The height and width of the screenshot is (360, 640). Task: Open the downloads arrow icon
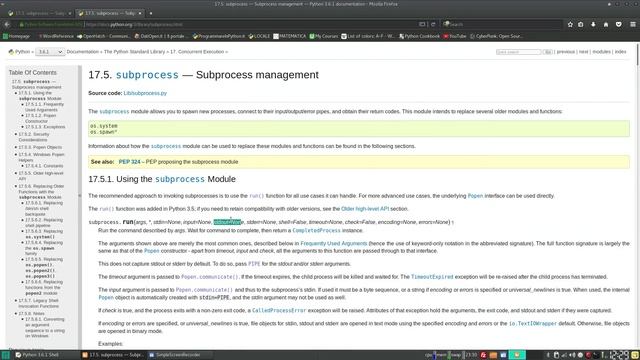tap(593, 24)
